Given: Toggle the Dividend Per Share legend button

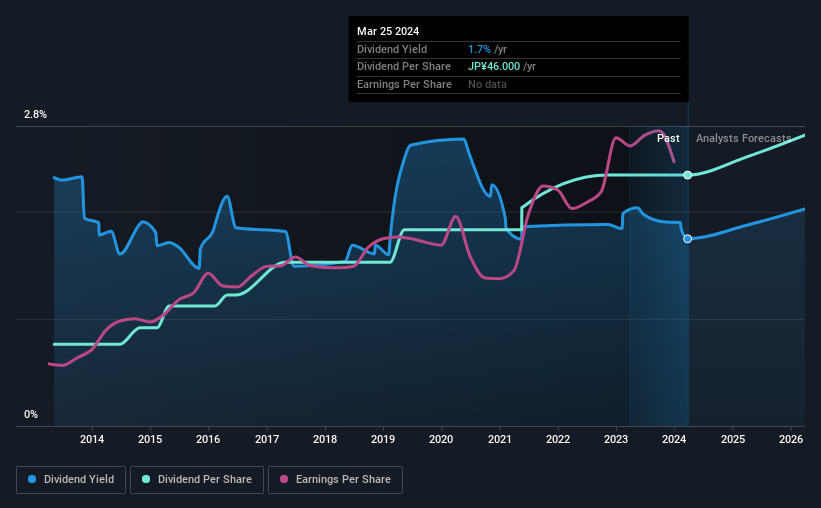Looking at the screenshot, I should click(197, 480).
